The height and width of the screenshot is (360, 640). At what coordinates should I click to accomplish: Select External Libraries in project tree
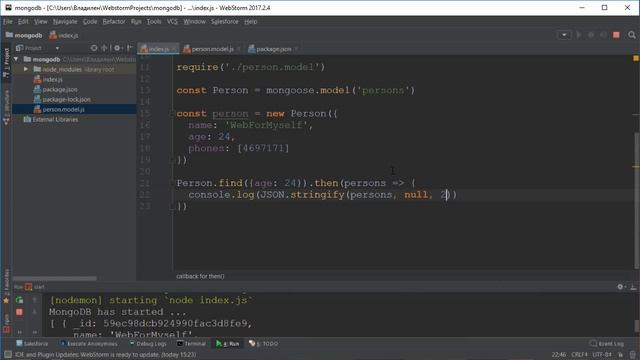(x=51, y=120)
